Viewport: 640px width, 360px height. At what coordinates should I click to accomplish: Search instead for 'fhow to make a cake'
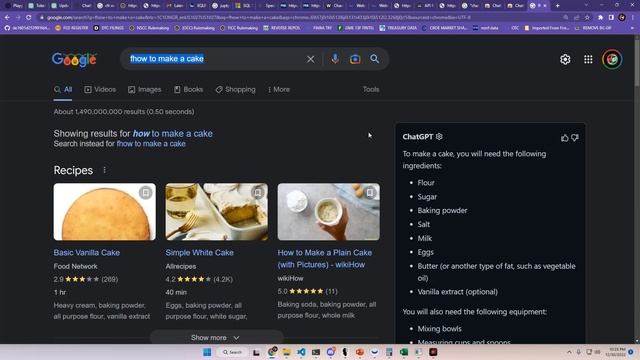coord(151,144)
